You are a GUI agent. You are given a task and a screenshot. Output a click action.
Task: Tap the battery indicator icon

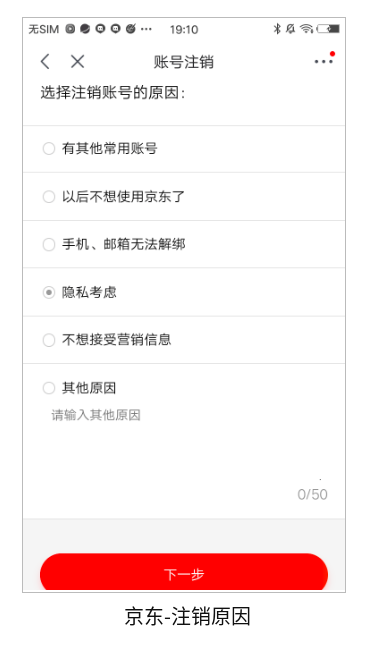(328, 29)
